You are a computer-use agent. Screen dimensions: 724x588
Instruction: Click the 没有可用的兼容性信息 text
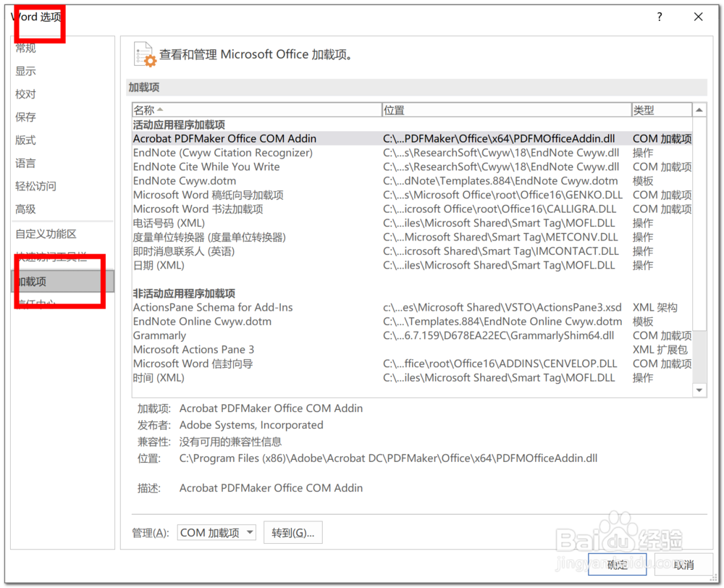(x=230, y=442)
